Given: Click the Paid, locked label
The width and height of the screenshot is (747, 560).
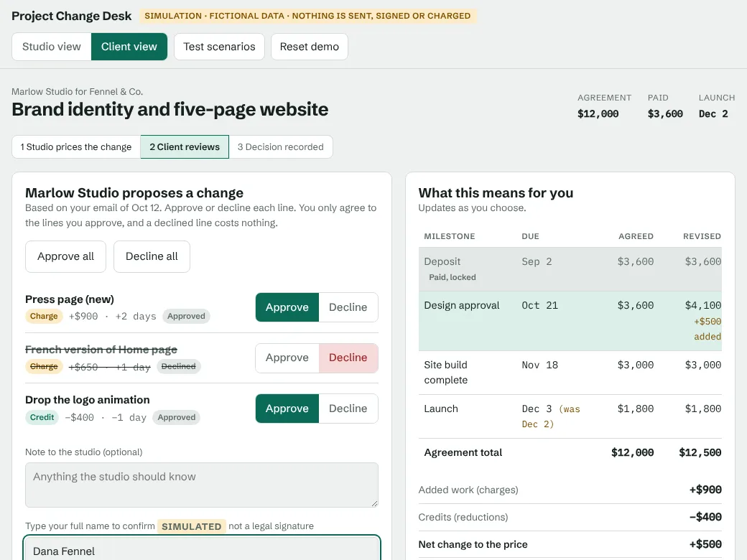Looking at the screenshot, I should point(453,277).
